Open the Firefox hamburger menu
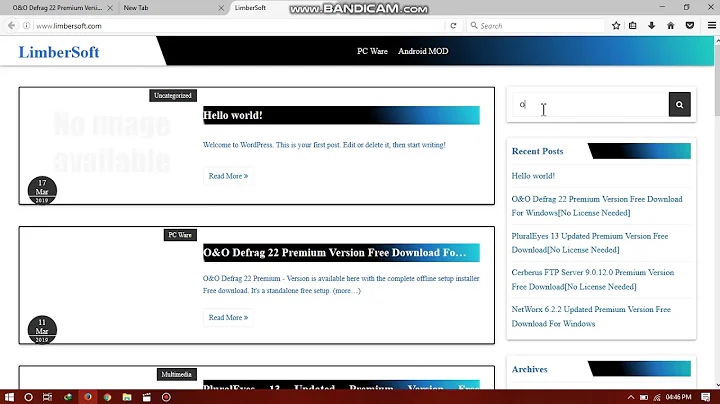 point(712,26)
